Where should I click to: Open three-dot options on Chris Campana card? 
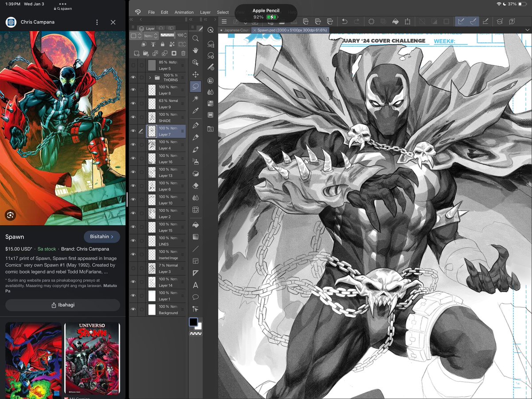click(97, 22)
